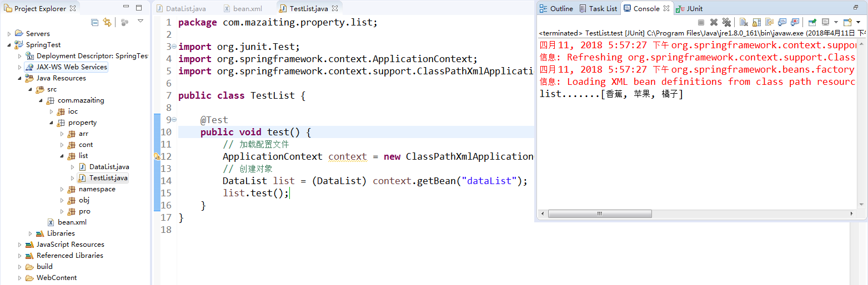Minimize the Project Explorer panel
The image size is (868, 285).
pyautogui.click(x=127, y=8)
